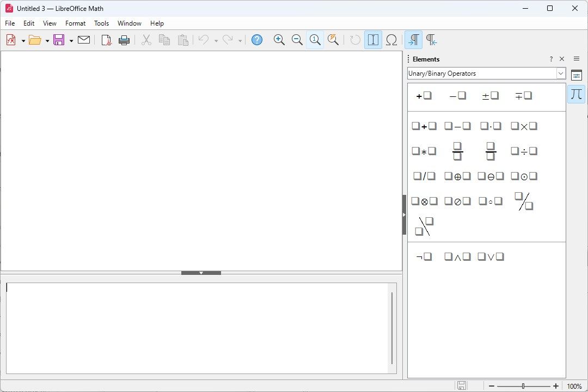This screenshot has width=588, height=392.
Task: Insert the logical NOT operator element
Action: (424, 257)
